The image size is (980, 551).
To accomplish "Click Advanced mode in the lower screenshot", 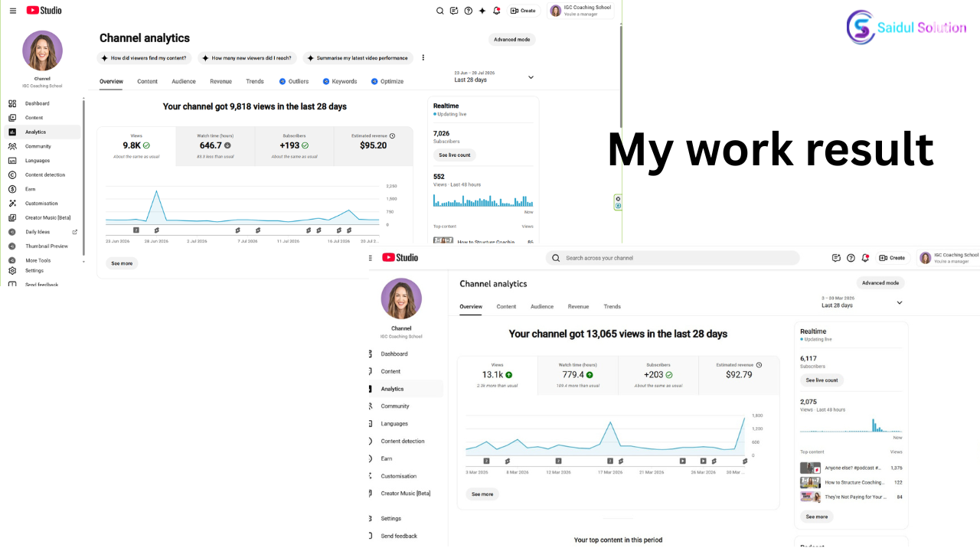I will click(x=880, y=283).
